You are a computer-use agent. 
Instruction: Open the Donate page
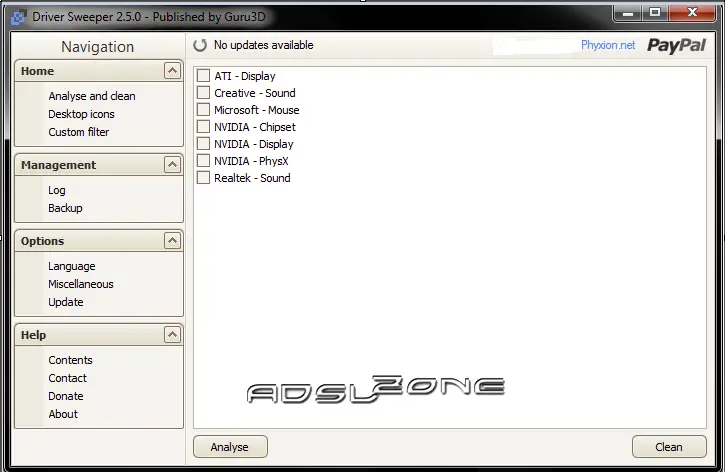tap(66, 396)
